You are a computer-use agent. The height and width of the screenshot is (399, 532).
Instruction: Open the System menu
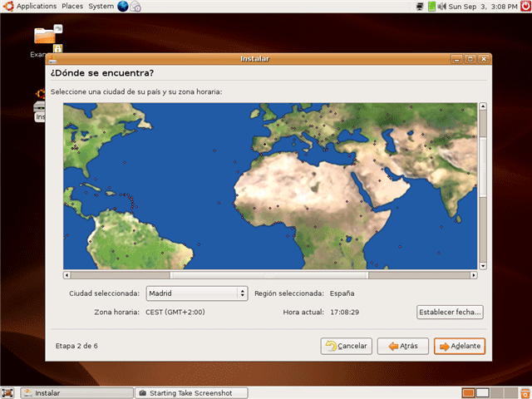coord(101,7)
